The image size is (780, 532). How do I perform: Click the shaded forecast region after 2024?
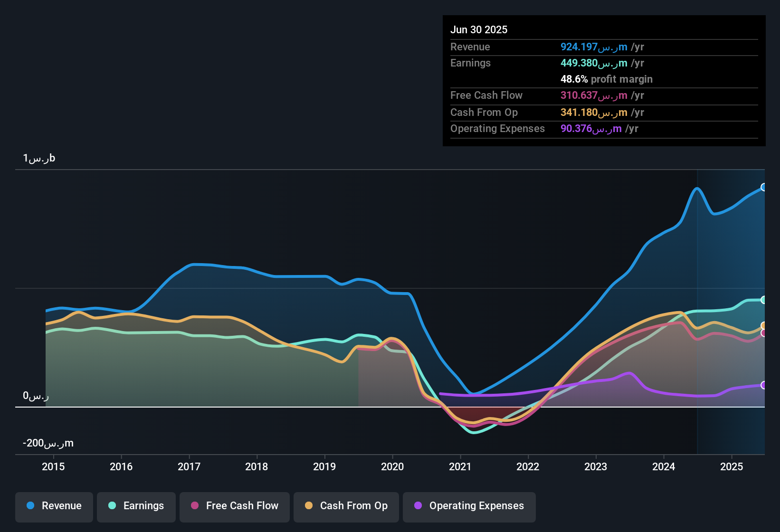point(732,261)
